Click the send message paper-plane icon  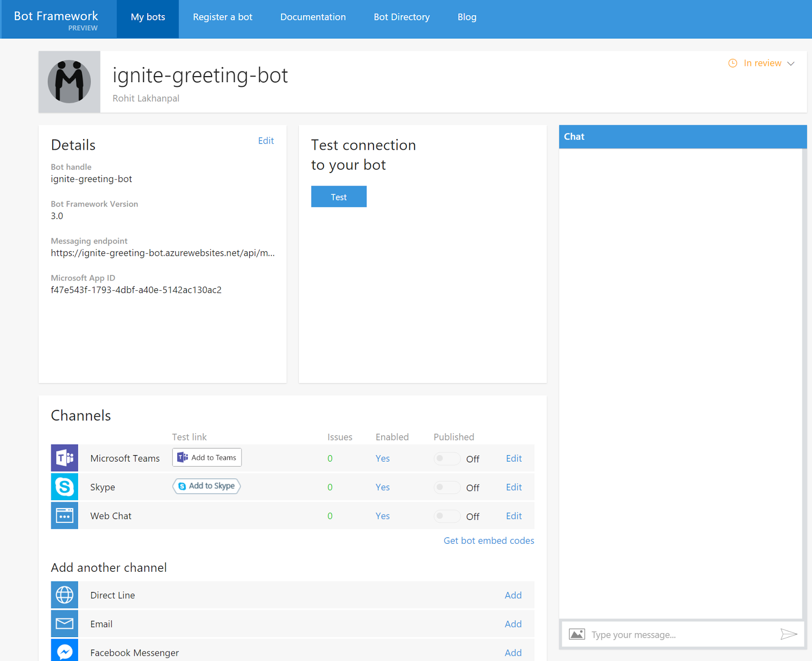point(788,634)
